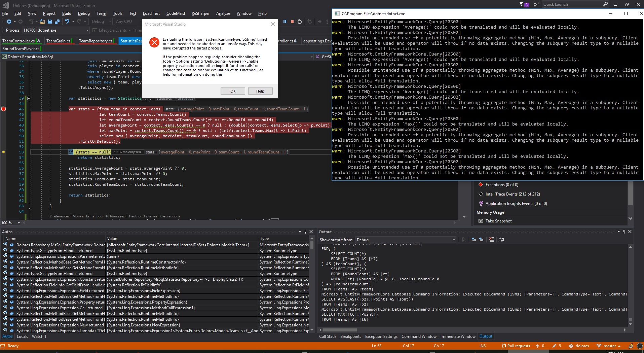Click pending changes pencil count 5
This screenshot has height=353, width=644.
tap(557, 346)
